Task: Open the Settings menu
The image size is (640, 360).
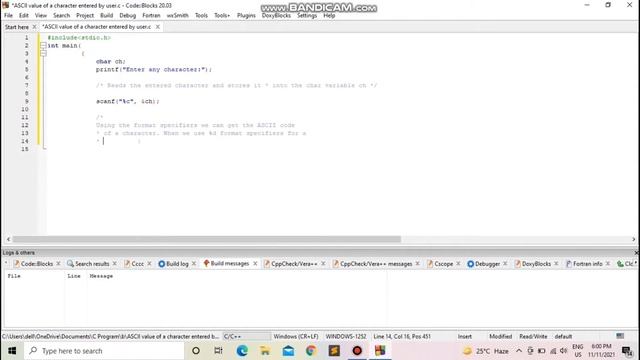Action: coord(307,16)
